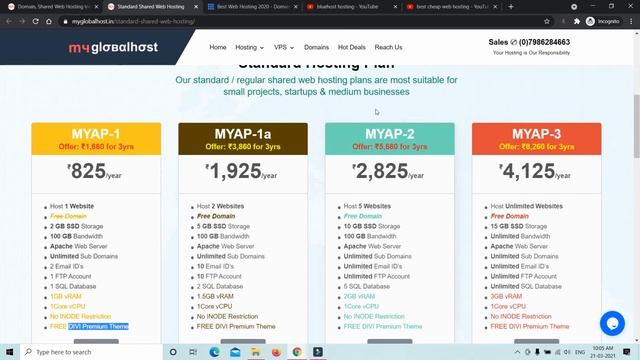This screenshot has width=640, height=360.
Task: Click the MYAP-3 plan red header
Action: tap(536, 139)
